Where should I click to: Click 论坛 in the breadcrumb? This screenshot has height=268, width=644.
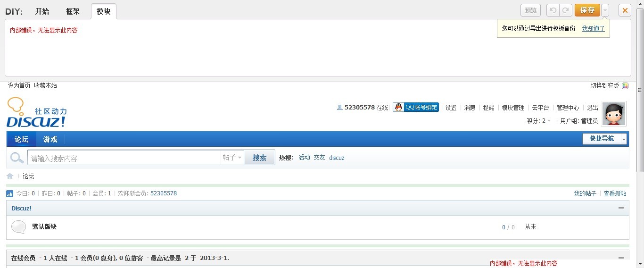point(28,176)
